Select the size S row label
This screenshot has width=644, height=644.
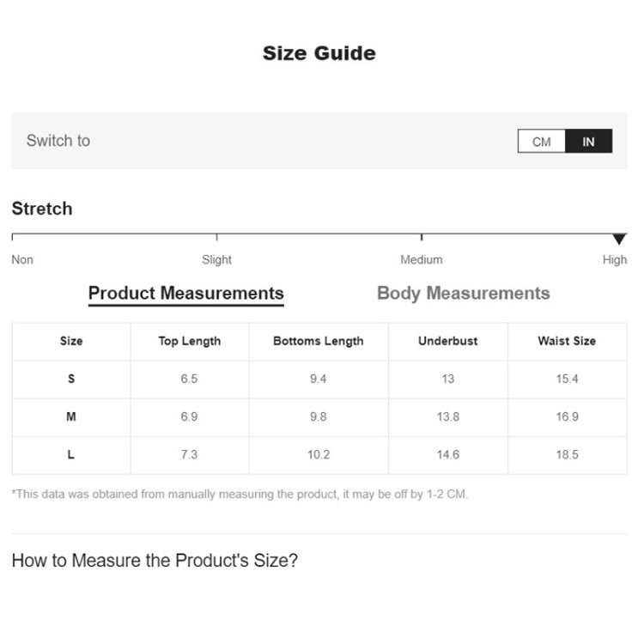tap(71, 379)
